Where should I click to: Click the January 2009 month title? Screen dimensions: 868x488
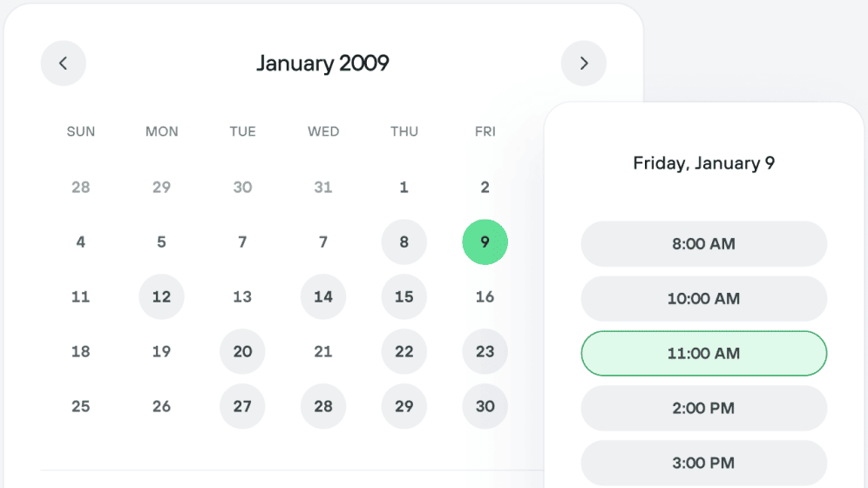[322, 64]
